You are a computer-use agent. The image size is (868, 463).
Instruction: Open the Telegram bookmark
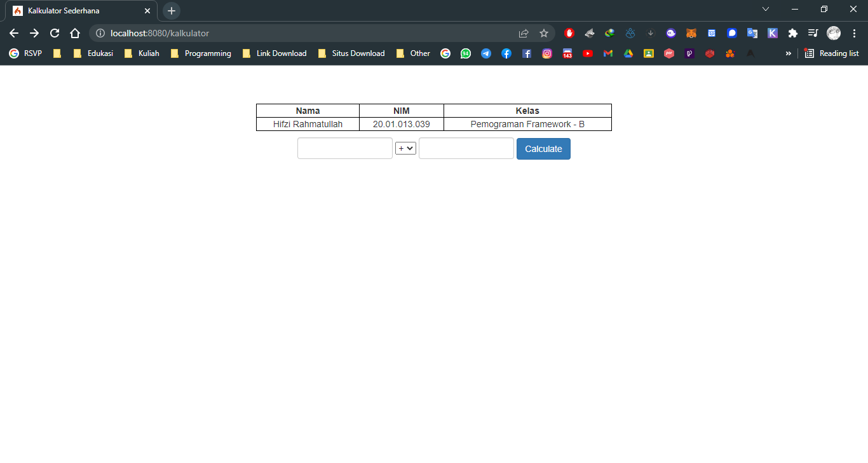485,53
